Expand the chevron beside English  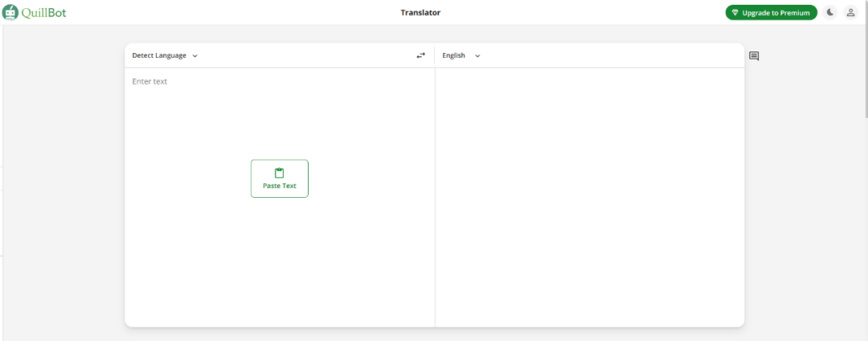coord(477,56)
